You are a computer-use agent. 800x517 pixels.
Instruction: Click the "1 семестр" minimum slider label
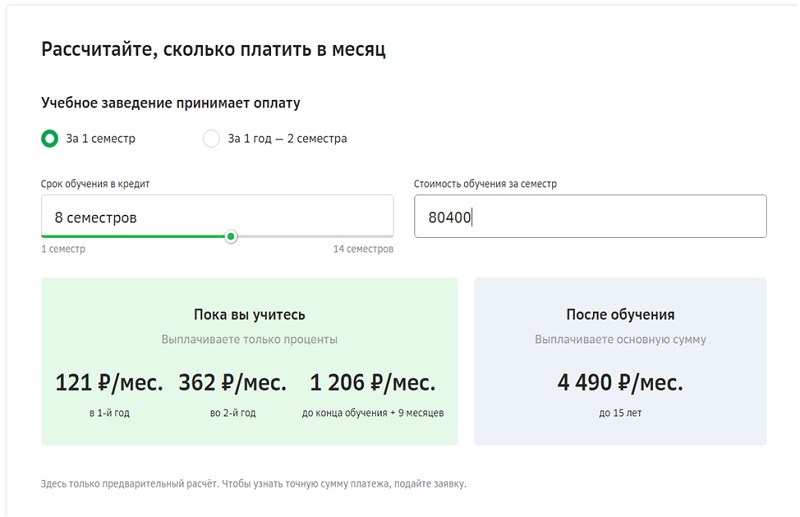coord(63,249)
